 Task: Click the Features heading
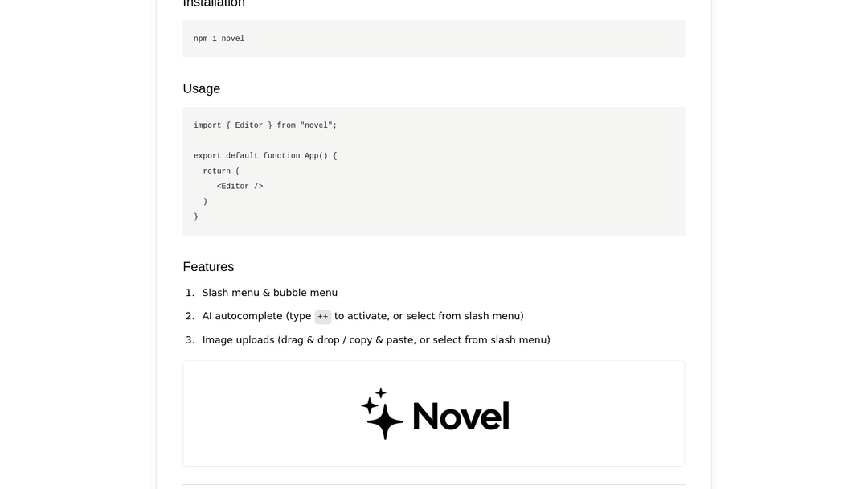[208, 267]
